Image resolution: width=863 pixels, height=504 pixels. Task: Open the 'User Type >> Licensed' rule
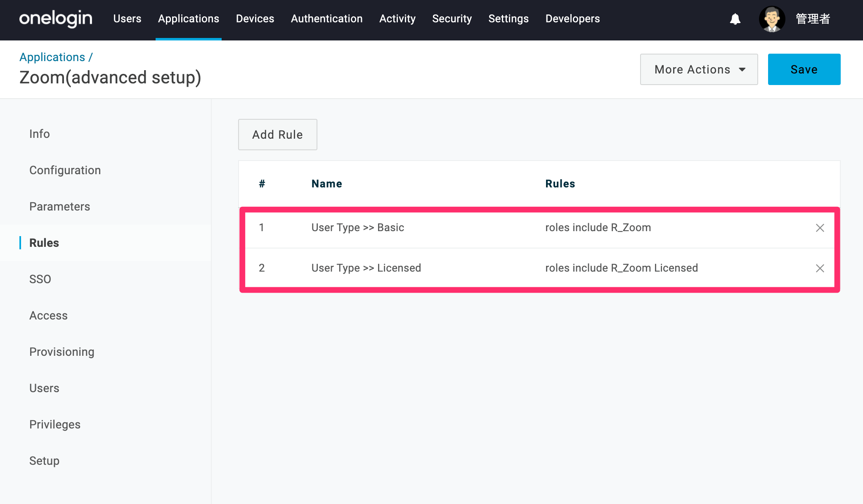(x=366, y=268)
